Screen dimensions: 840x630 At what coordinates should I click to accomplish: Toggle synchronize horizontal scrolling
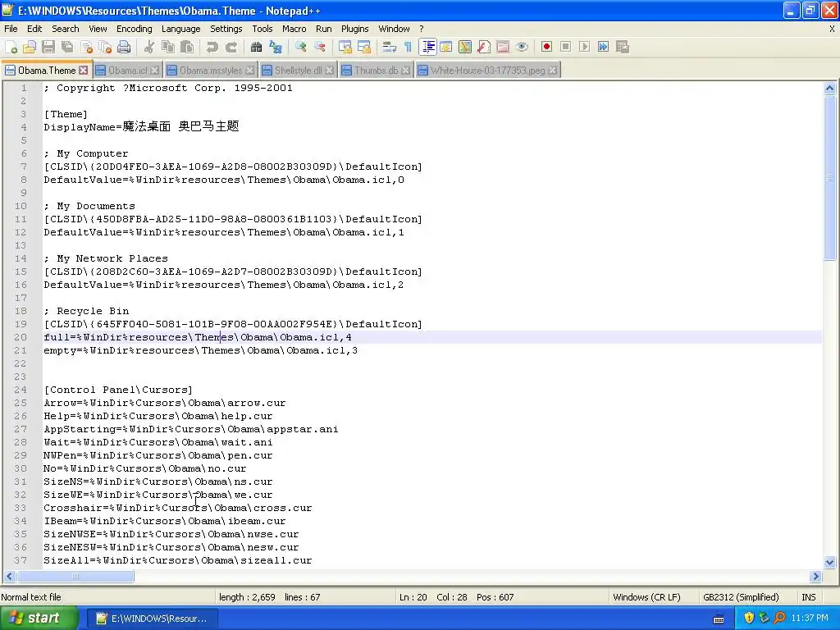364,47
